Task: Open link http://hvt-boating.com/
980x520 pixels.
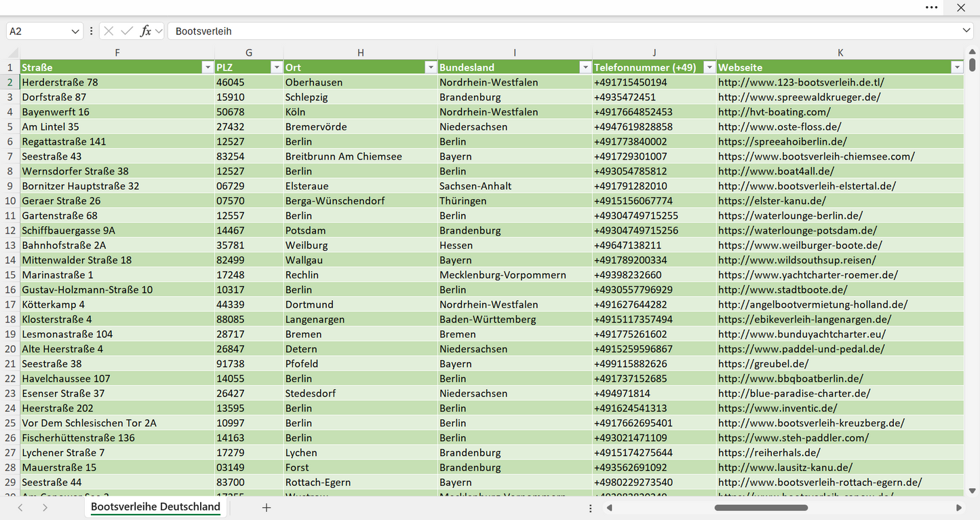Action: [774, 112]
